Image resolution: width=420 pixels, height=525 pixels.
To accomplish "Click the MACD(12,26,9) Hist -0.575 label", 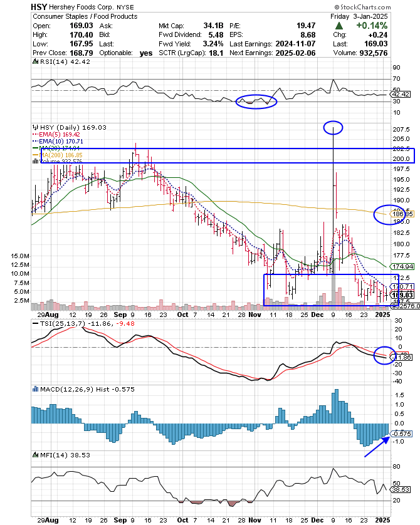I will [87, 389].
